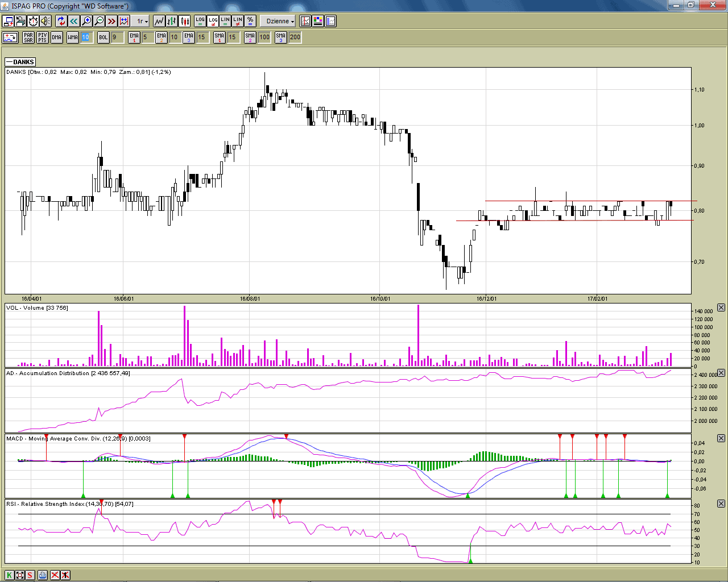Viewport: 728px width, 582px height.
Task: Select the DANKS chart tab
Action: click(x=20, y=62)
